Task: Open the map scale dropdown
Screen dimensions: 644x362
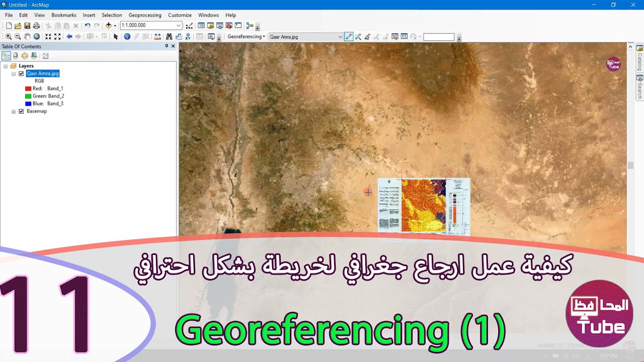Action: (x=179, y=25)
